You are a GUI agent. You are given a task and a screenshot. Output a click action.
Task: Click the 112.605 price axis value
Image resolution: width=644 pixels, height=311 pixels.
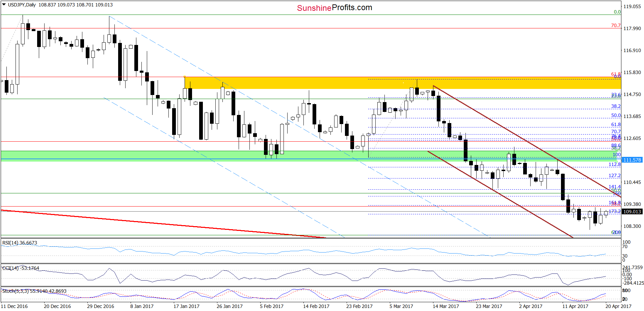[x=632, y=138]
